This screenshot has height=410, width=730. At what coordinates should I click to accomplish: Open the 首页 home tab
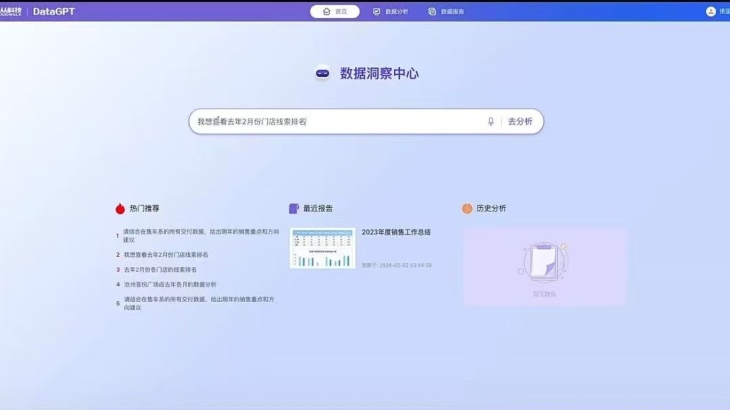tap(335, 11)
